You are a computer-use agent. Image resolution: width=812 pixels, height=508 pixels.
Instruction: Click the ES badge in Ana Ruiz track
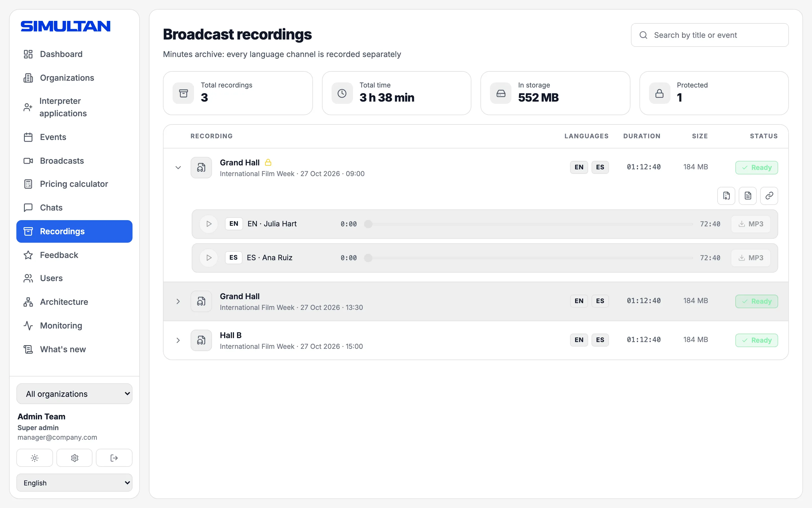tap(233, 258)
